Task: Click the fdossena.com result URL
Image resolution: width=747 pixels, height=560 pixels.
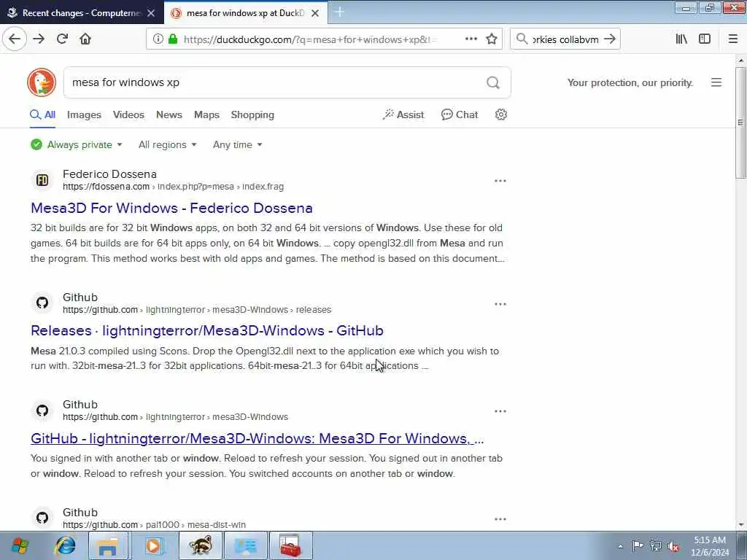Action: [174, 187]
